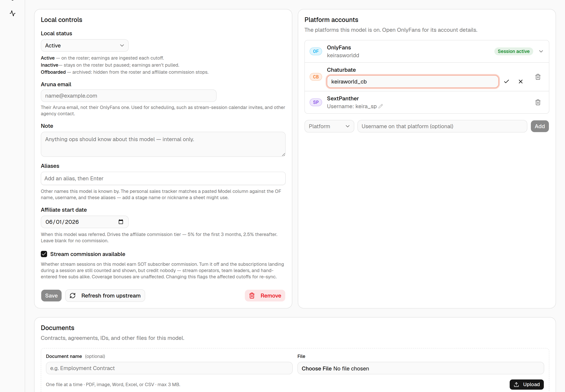Click the Stream commission available label

coord(88,254)
